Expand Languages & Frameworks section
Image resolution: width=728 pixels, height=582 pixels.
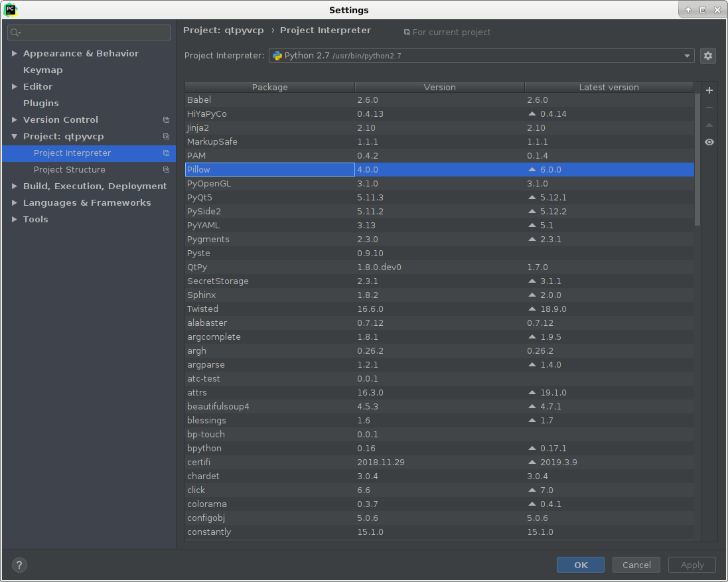(15, 203)
